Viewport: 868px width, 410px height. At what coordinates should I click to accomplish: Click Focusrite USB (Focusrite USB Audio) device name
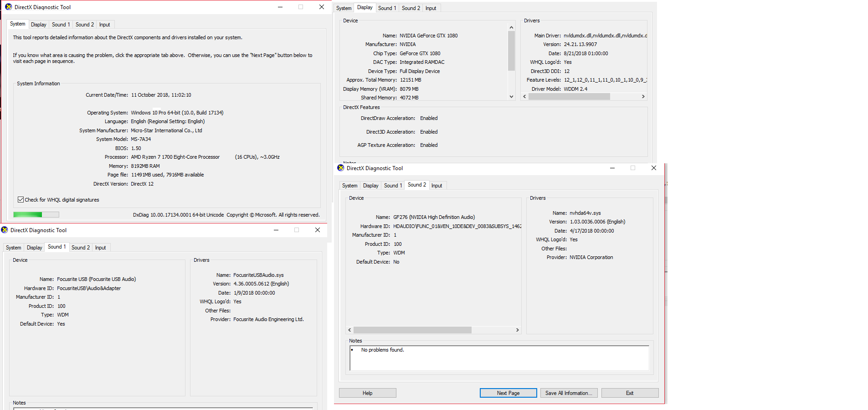tap(97, 279)
